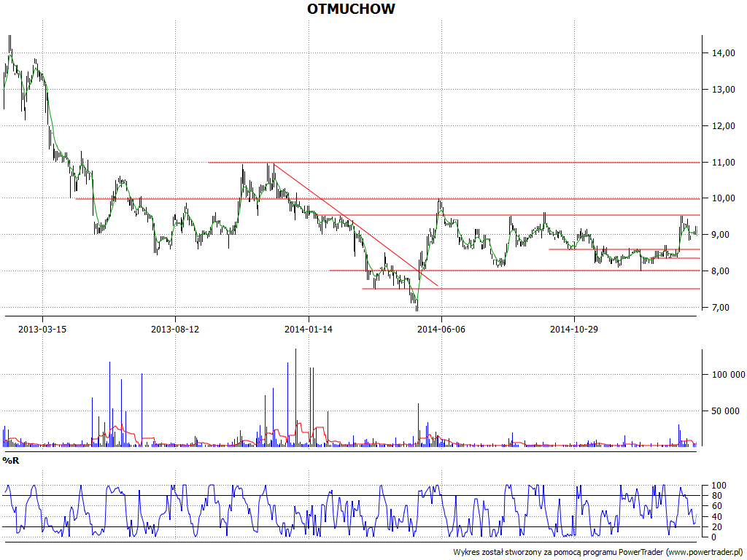This screenshot has height=560, width=747.
Task: Select the 11,00 price axis label
Action: [x=723, y=163]
